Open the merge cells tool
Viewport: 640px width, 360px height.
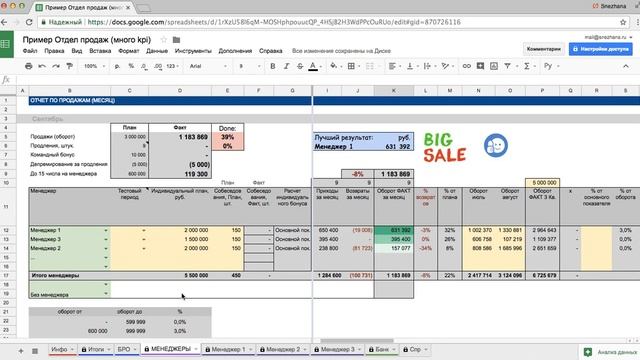[370, 66]
